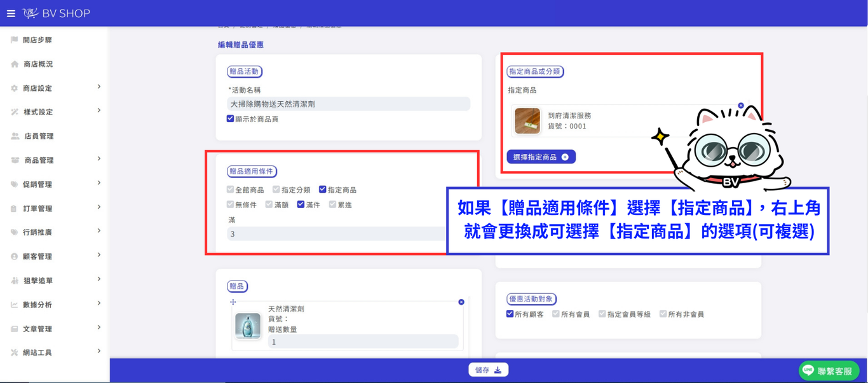Click the 活動名稱 input field
The height and width of the screenshot is (383, 868).
point(348,104)
